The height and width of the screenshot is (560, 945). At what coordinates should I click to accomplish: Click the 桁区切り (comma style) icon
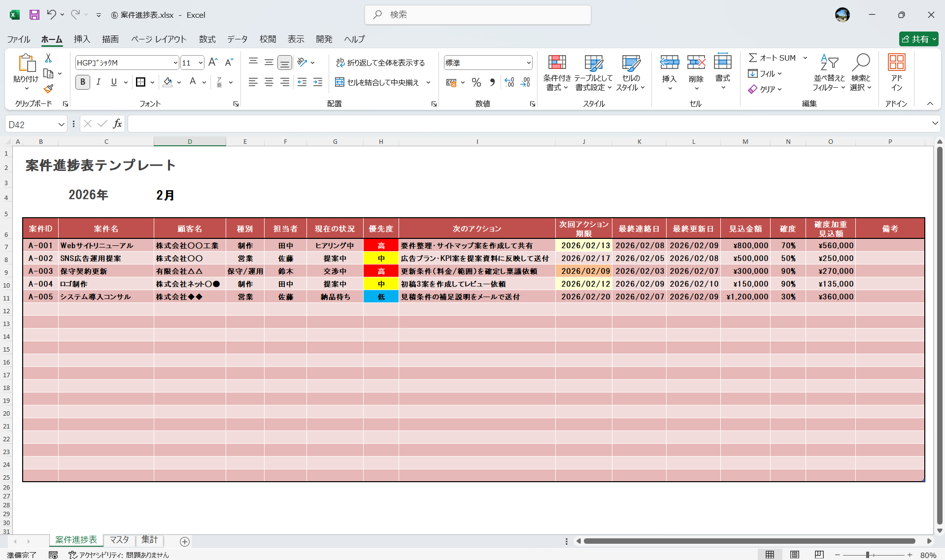tap(492, 82)
